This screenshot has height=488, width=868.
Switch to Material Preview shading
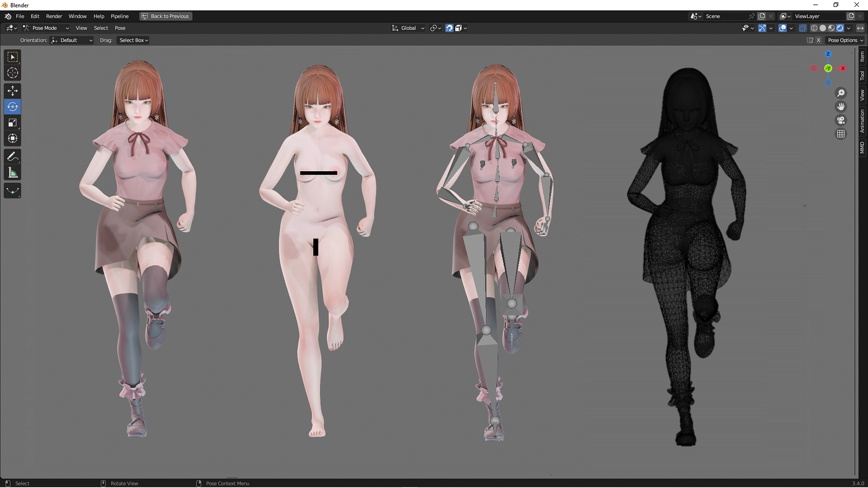point(831,28)
